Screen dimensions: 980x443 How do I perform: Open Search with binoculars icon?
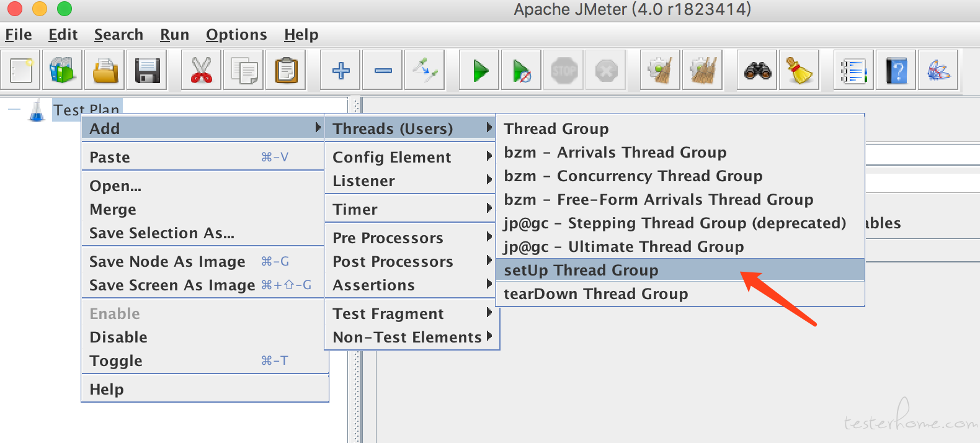tap(757, 70)
